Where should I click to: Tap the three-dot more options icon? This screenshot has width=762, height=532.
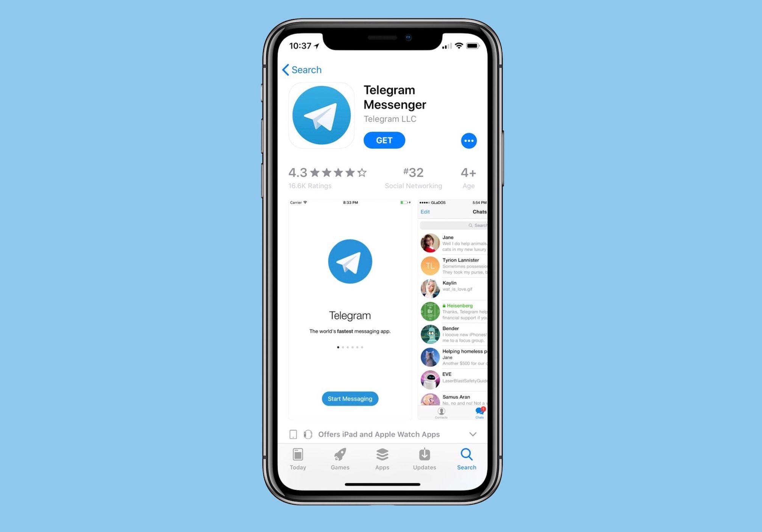click(468, 140)
